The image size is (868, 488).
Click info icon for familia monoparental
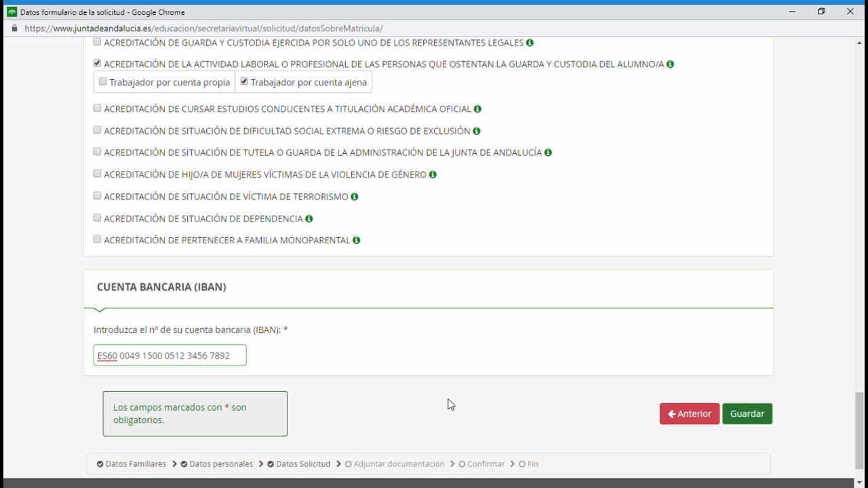[357, 241]
